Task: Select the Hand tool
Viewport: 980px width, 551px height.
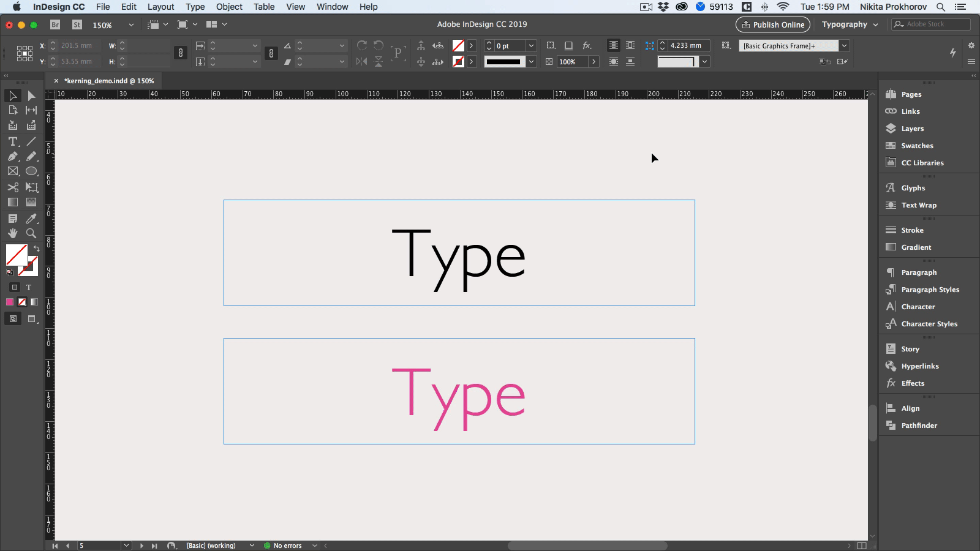Action: click(x=12, y=233)
